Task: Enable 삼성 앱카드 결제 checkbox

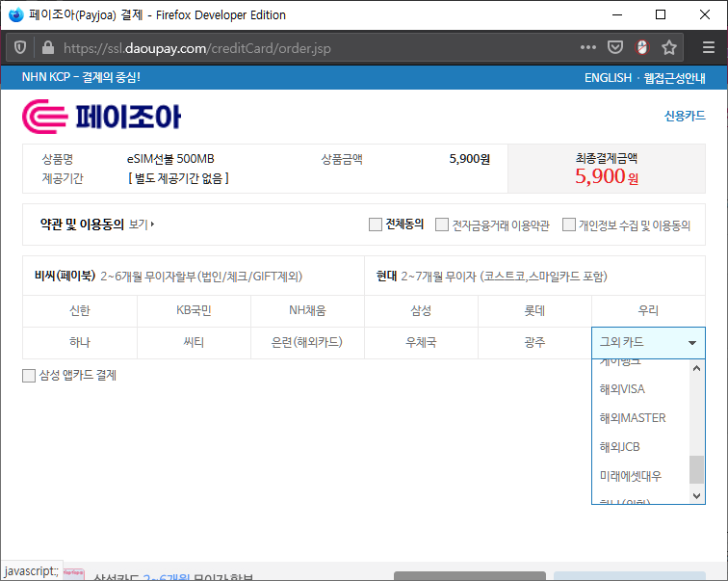Action: pos(29,376)
